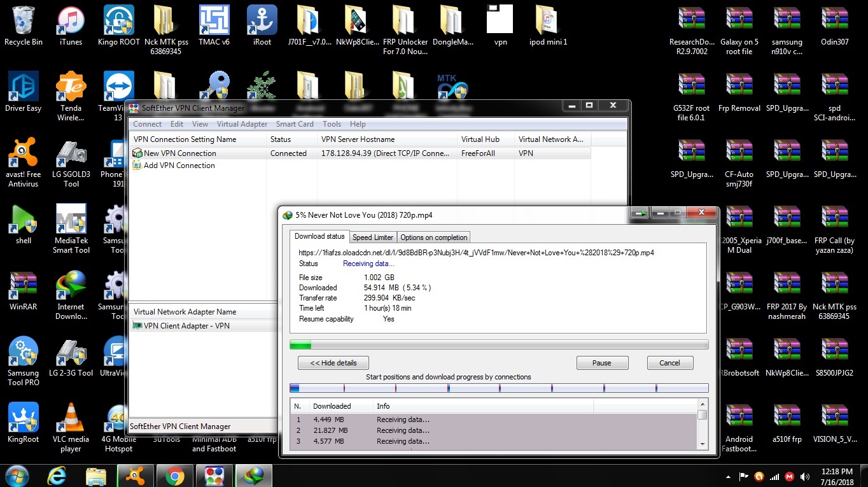Open the Frp Removal archive icon
The image size is (868, 487).
[739, 92]
